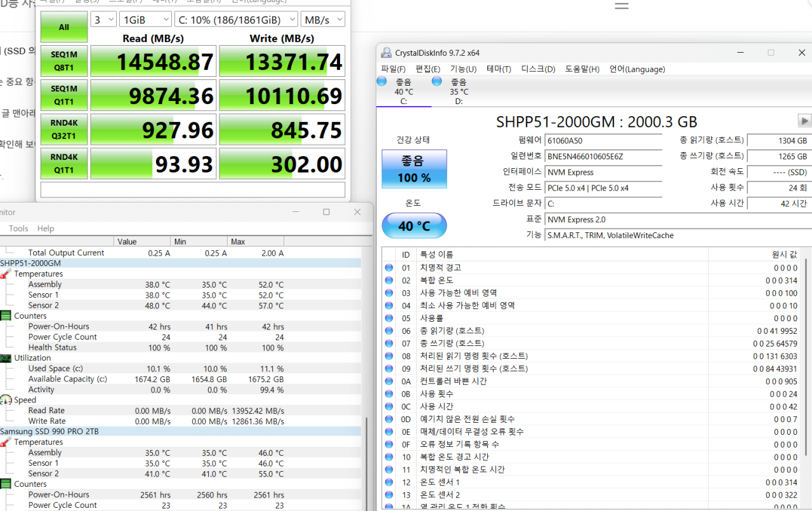Click the empty comment field below results

click(193, 190)
